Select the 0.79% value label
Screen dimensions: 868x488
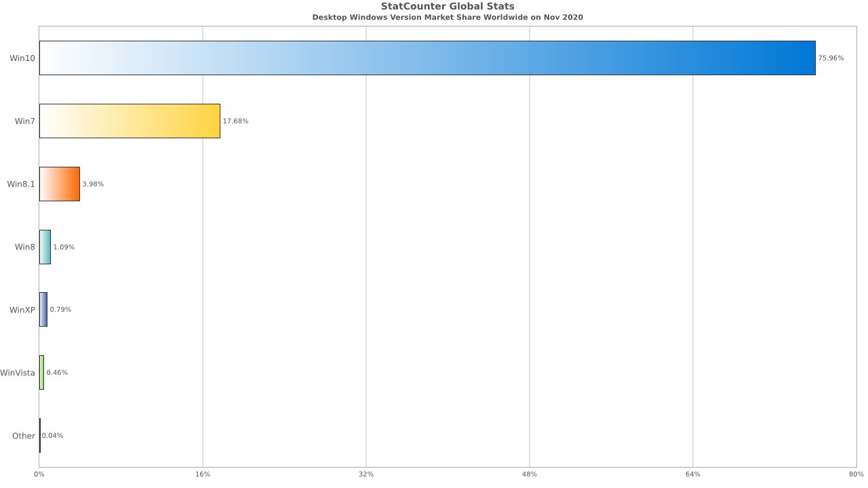pos(60,310)
